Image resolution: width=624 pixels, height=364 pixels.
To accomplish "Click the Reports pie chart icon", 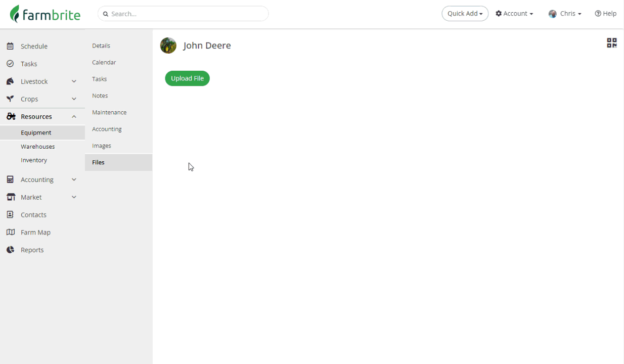I will (x=10, y=250).
